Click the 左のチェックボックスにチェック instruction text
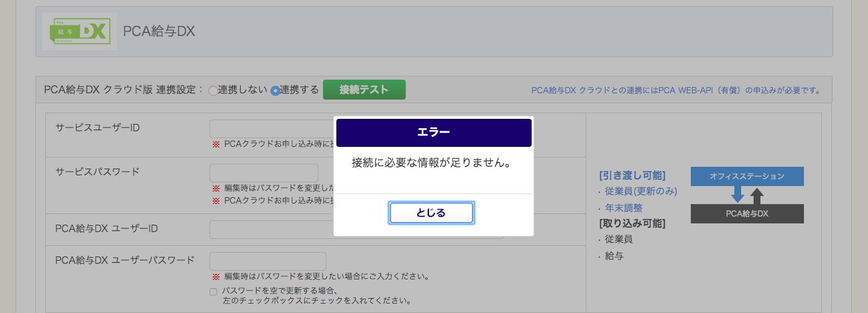Image resolution: width=868 pixels, height=313 pixels. point(317,301)
